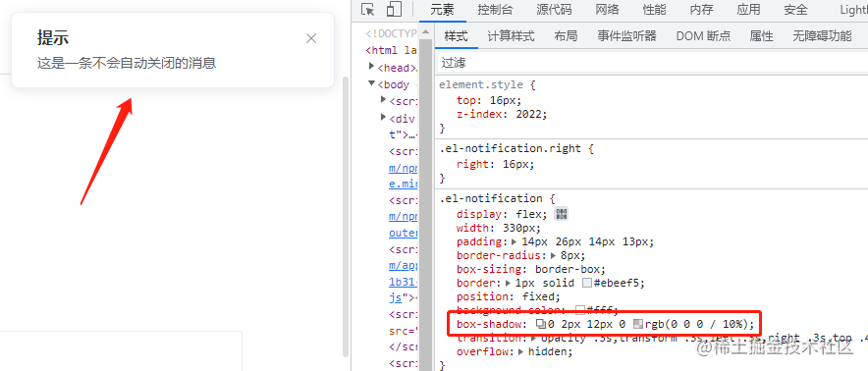Click the element.style rule header

tap(487, 84)
